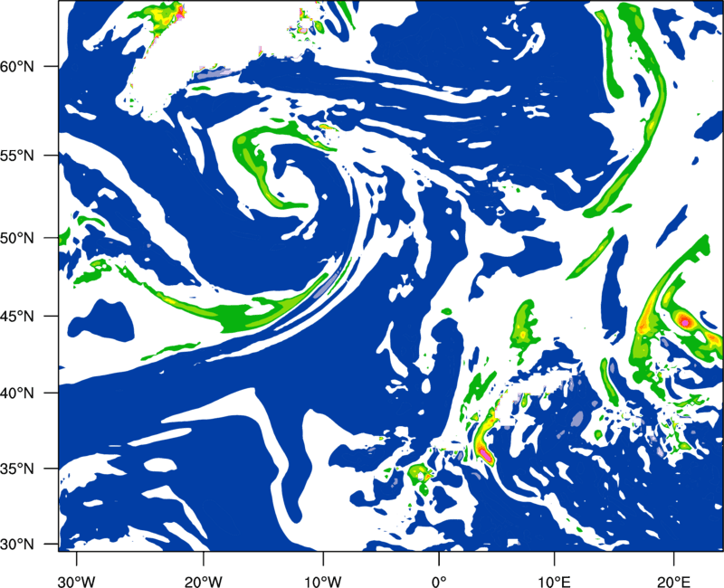
Task: Click the 55°N latitude label
Action: tap(17, 156)
